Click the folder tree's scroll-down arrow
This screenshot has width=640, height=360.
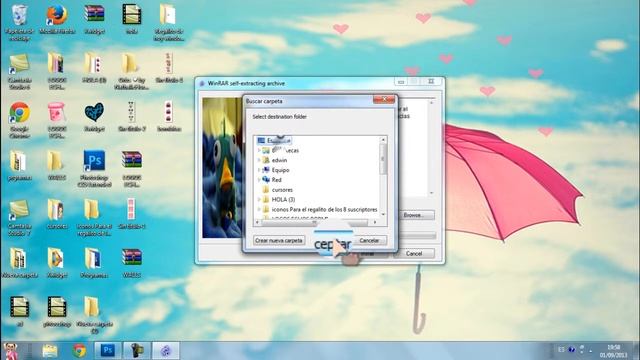click(x=383, y=214)
